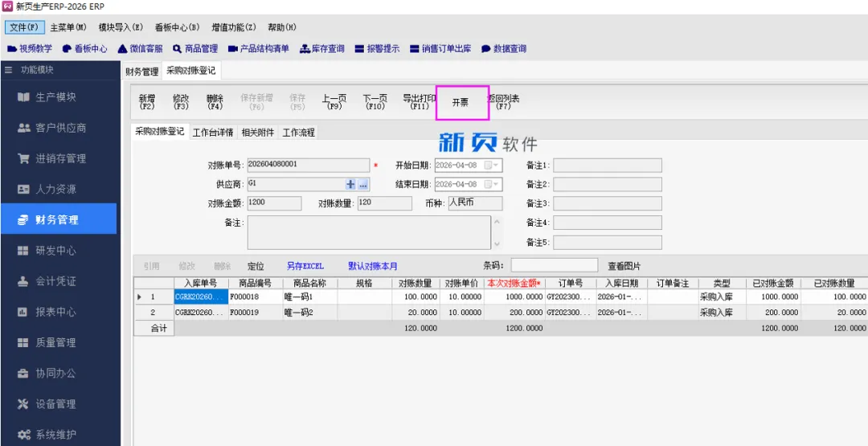Click into the 条码 input field
This screenshot has width=868, height=446.
554,266
